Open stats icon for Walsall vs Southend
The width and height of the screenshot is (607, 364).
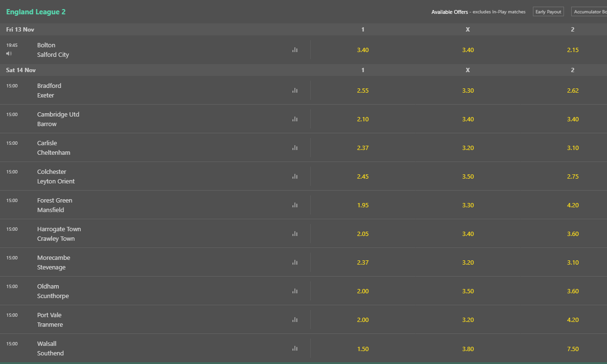click(x=295, y=348)
